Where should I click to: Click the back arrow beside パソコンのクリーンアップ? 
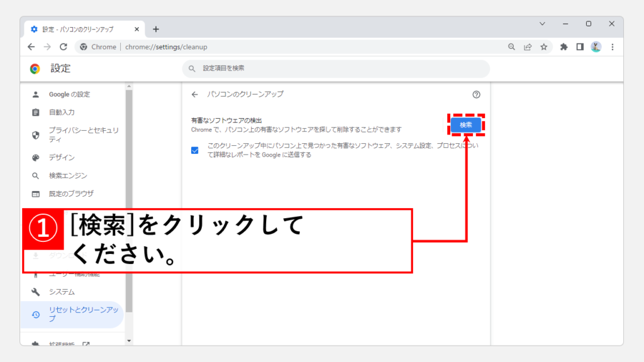point(194,94)
